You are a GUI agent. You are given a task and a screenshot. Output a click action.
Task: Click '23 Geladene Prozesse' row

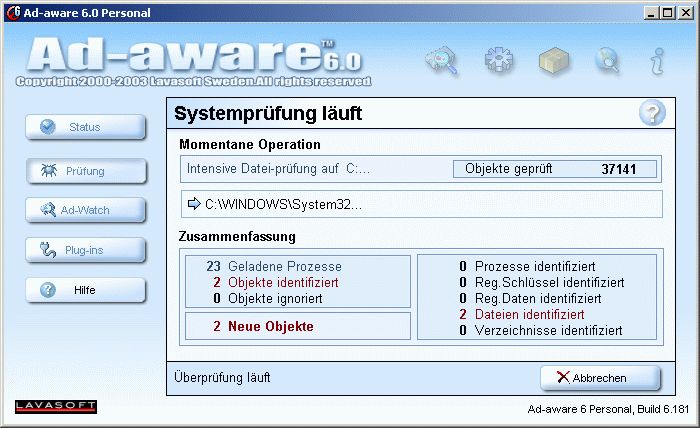click(274, 266)
